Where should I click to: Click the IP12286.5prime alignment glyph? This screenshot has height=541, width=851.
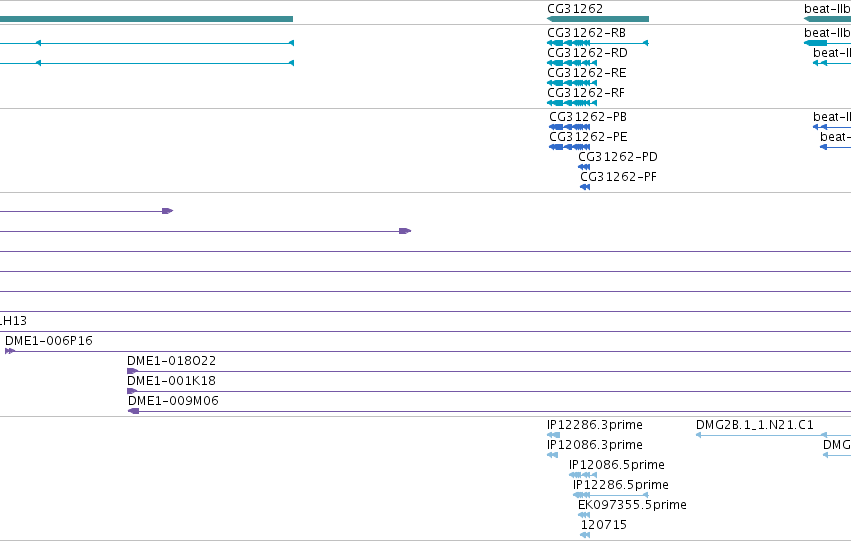pos(611,495)
